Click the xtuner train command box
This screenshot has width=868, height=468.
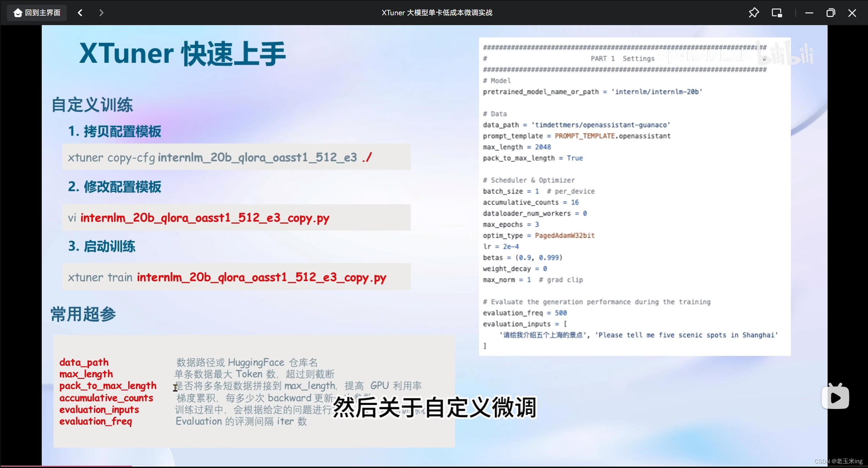pyautogui.click(x=236, y=277)
